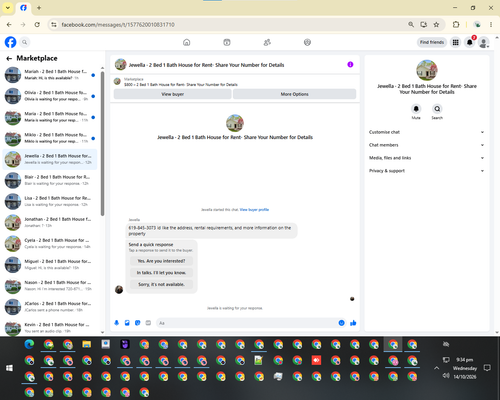Expand the Chat members section

(x=426, y=145)
